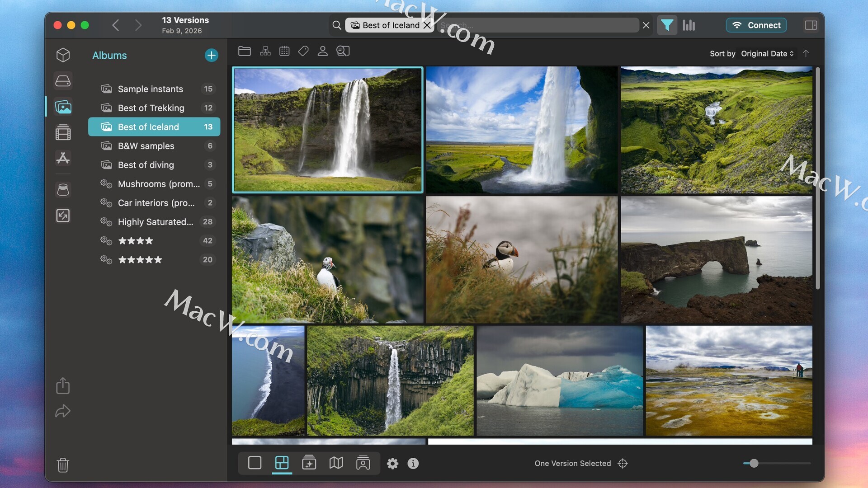868x488 pixels.
Task: Select the puffin in grass thumbnail
Action: coord(522,259)
